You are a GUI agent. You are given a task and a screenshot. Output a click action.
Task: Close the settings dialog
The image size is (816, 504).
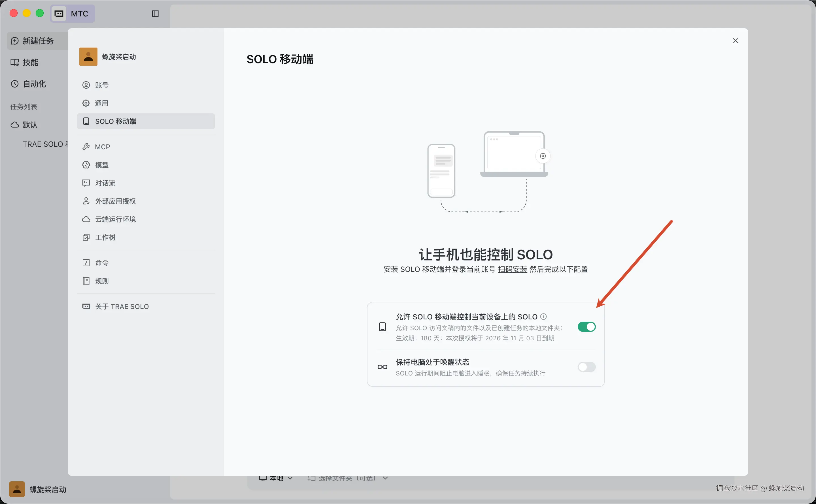(735, 41)
